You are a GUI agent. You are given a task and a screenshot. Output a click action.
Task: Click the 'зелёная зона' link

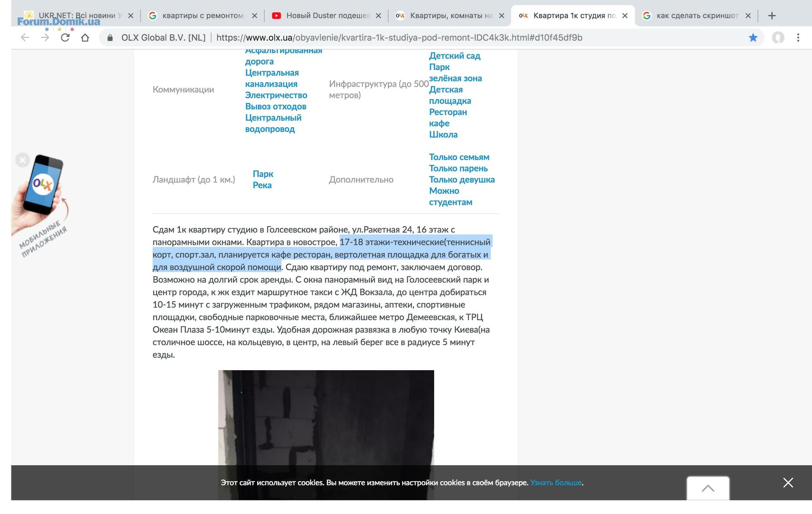pos(456,78)
